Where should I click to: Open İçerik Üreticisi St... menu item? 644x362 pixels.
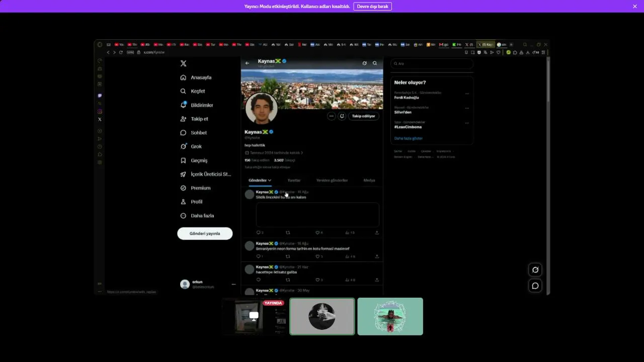coord(206,174)
